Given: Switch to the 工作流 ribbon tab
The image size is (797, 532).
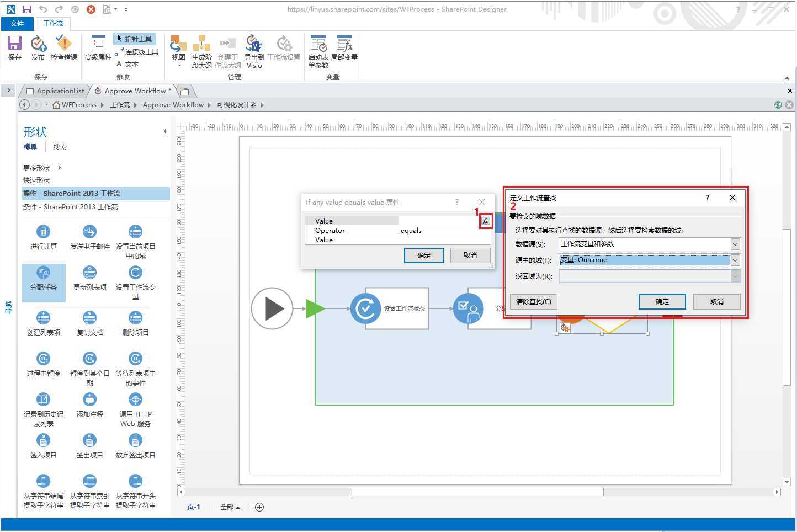Looking at the screenshot, I should pyautogui.click(x=53, y=23).
